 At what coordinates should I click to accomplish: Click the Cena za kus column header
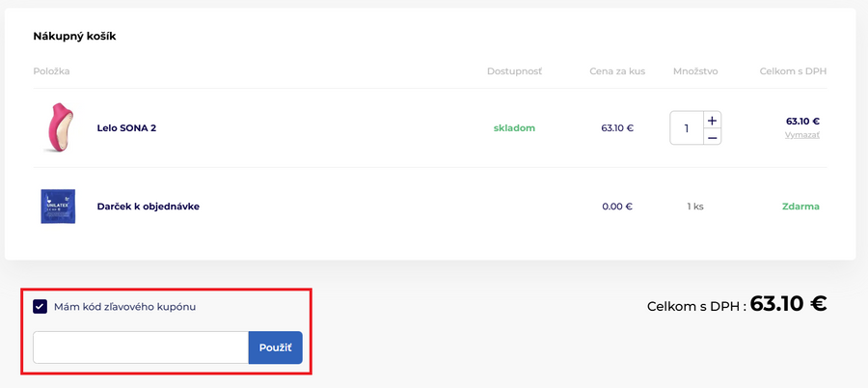click(x=617, y=71)
